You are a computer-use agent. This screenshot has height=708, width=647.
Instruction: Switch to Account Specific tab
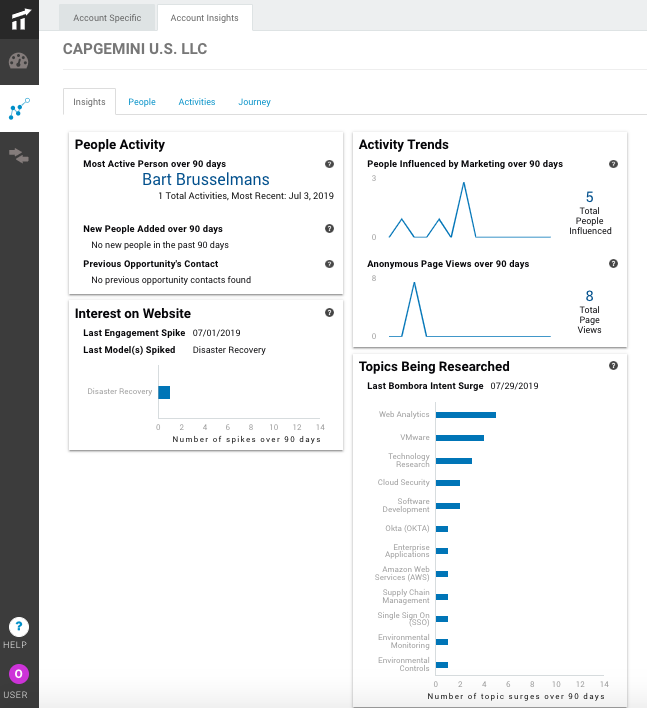pos(107,18)
